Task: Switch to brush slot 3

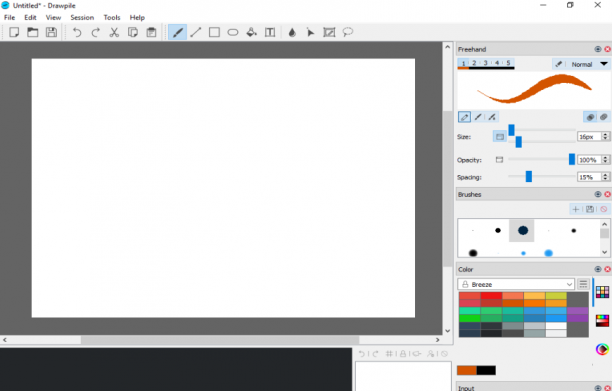Action: point(486,63)
